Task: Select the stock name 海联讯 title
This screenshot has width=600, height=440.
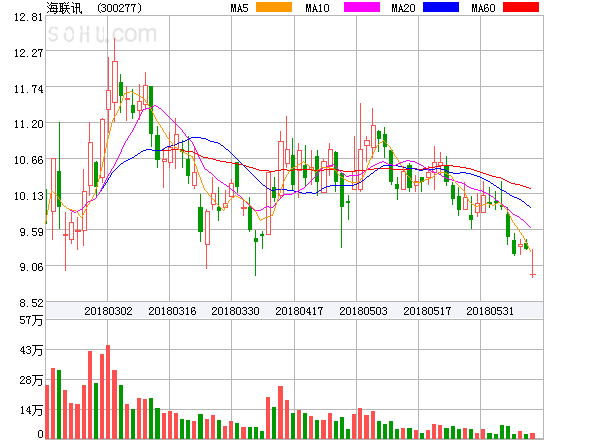Action: pyautogui.click(x=64, y=8)
